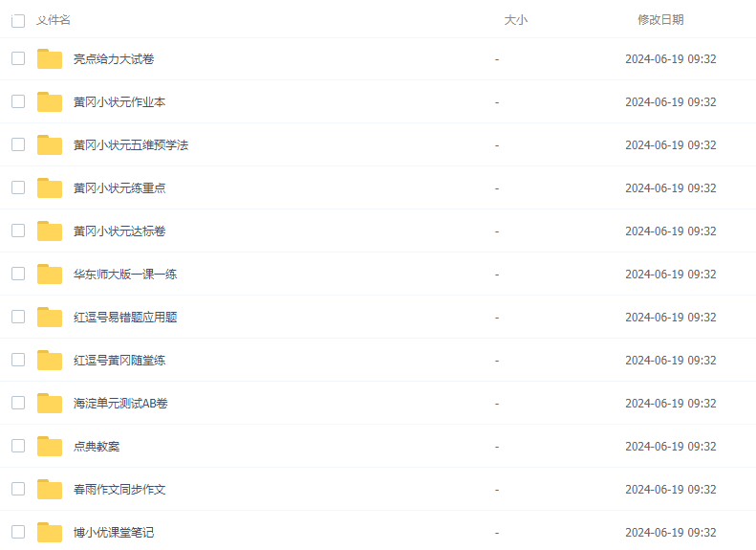Image resolution: width=756 pixels, height=550 pixels.
Task: Open the 华东师大版一课一练 folder name
Action: 125,274
